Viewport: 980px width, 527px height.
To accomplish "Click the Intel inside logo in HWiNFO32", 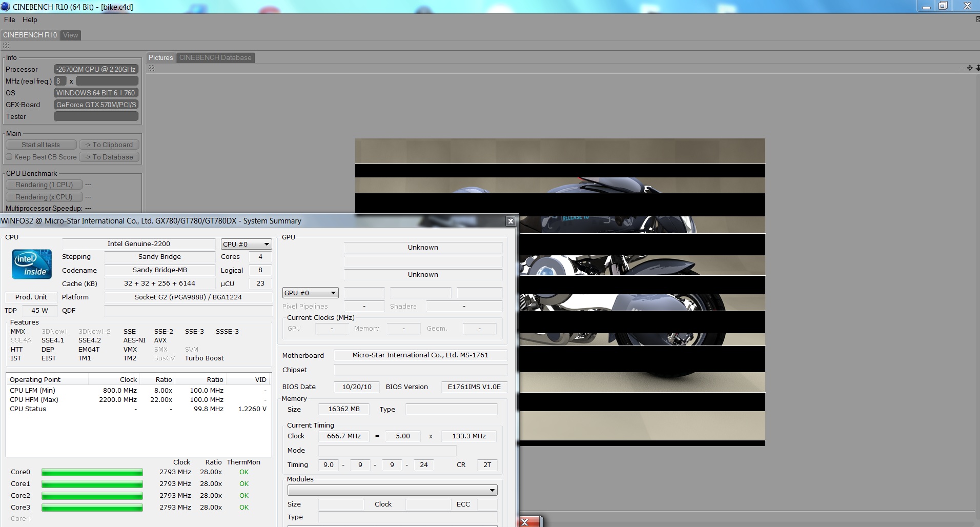I will pos(32,265).
